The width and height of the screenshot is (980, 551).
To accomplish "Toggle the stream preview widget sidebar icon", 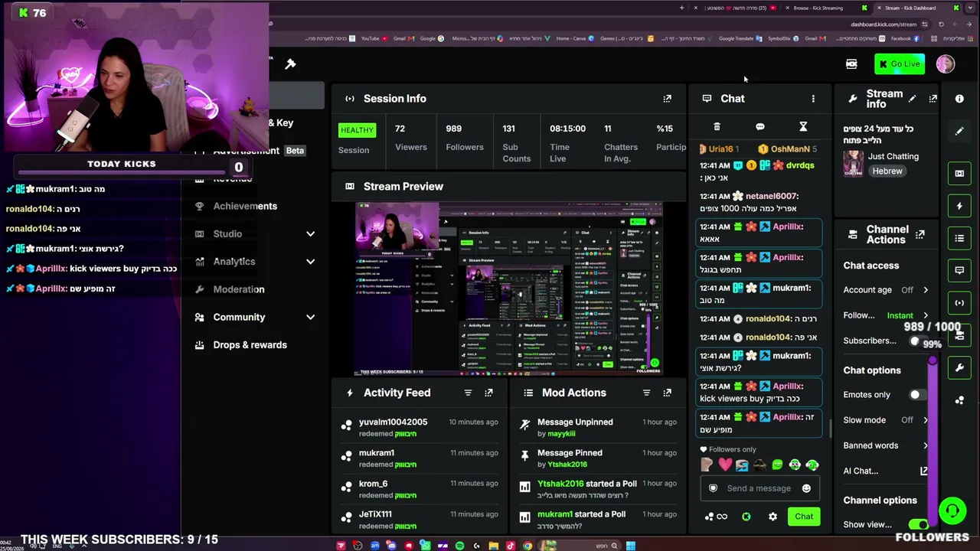I will click(x=959, y=174).
